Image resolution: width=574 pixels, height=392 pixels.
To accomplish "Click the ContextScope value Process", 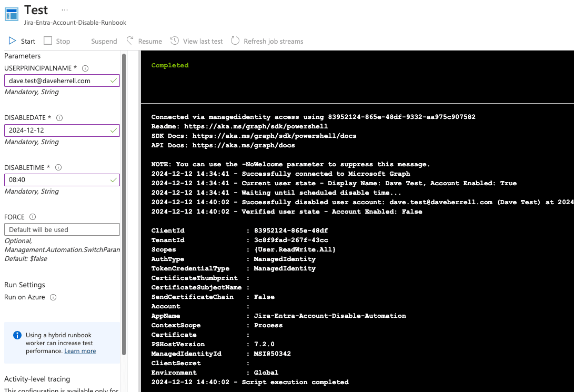I will click(268, 325).
